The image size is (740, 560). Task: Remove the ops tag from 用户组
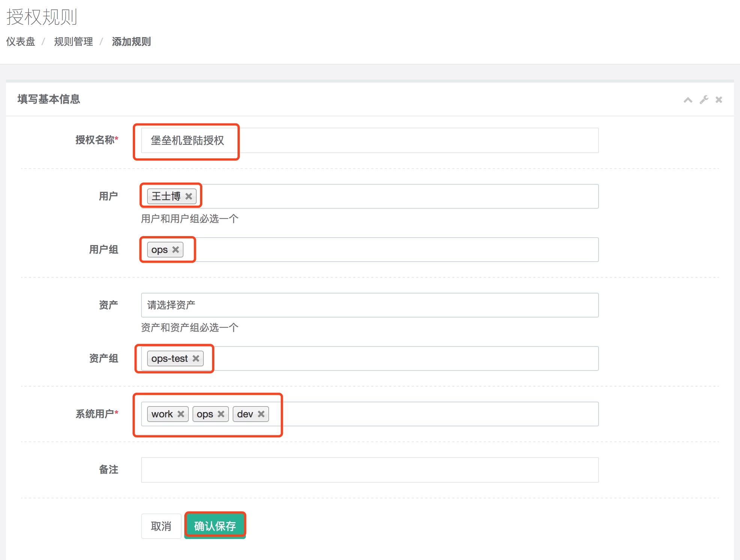point(176,250)
